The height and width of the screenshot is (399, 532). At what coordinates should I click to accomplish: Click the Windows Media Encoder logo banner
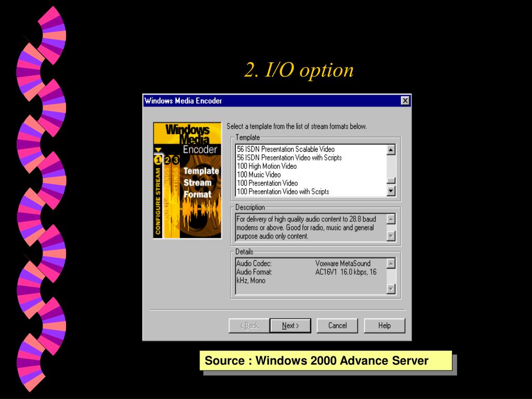coord(187,180)
